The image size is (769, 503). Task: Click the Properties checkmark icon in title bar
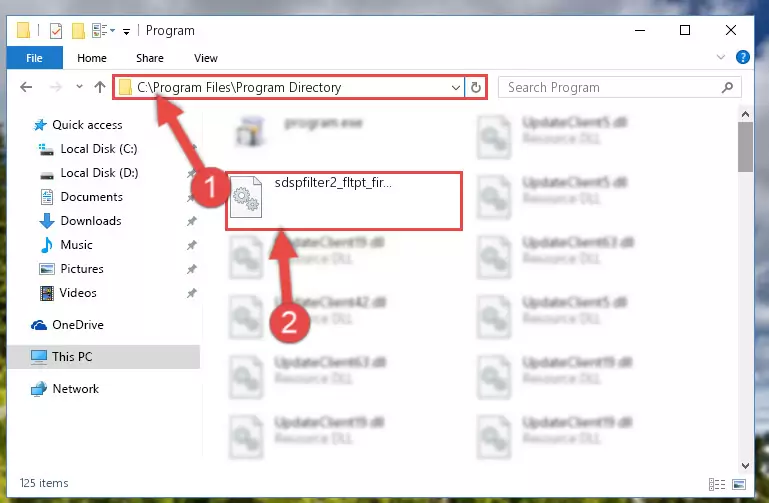56,30
